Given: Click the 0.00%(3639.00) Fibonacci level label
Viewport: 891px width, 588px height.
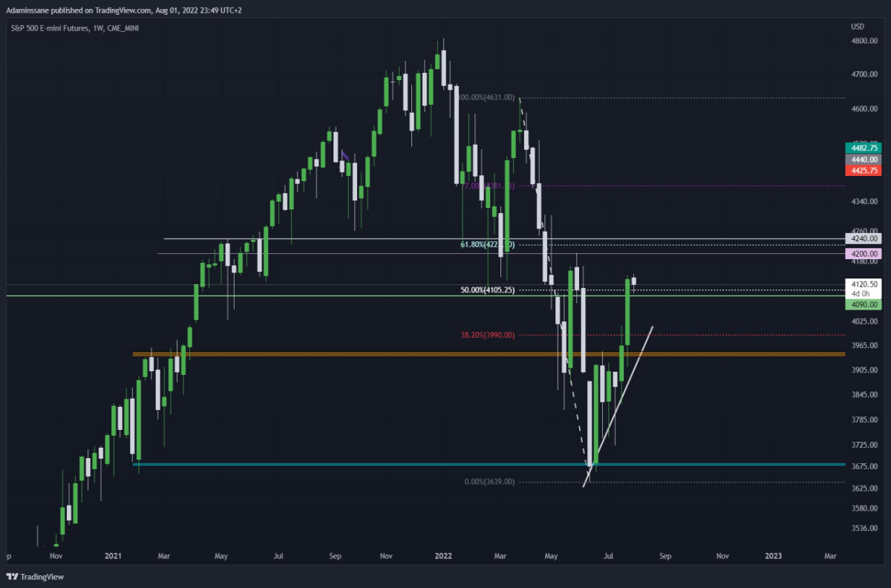Looking at the screenshot, I should 490,482.
